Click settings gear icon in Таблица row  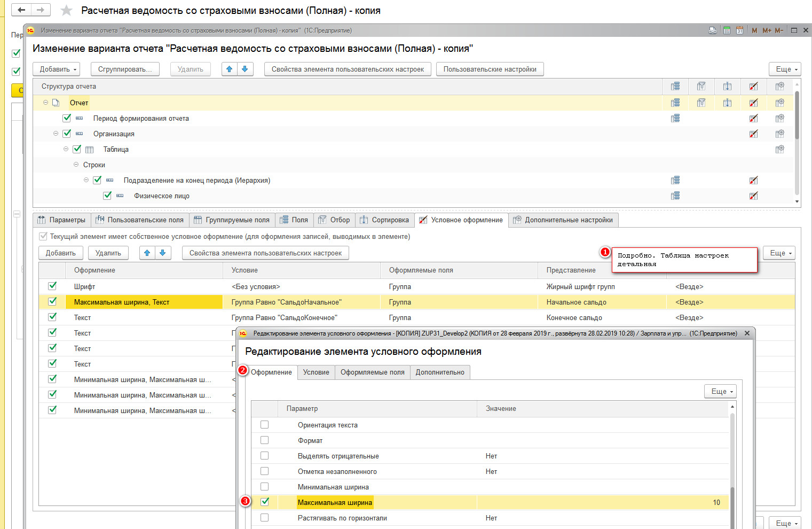780,149
